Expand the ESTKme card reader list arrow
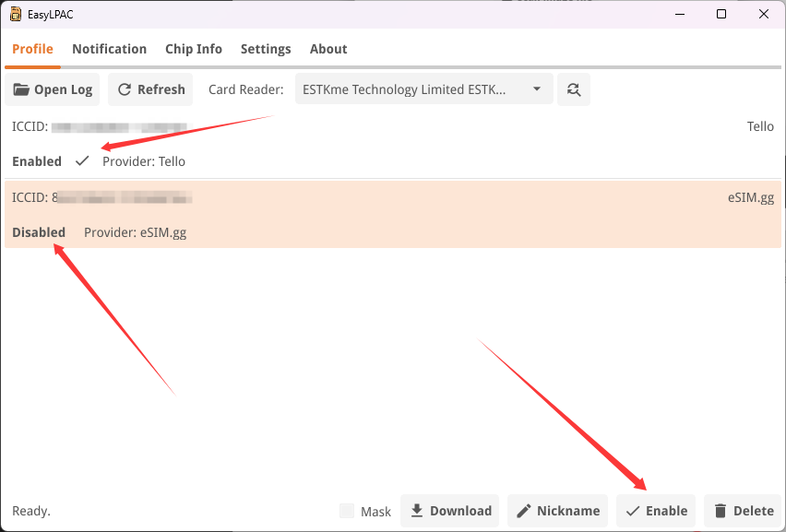Viewport: 786px width, 532px height. click(x=537, y=89)
